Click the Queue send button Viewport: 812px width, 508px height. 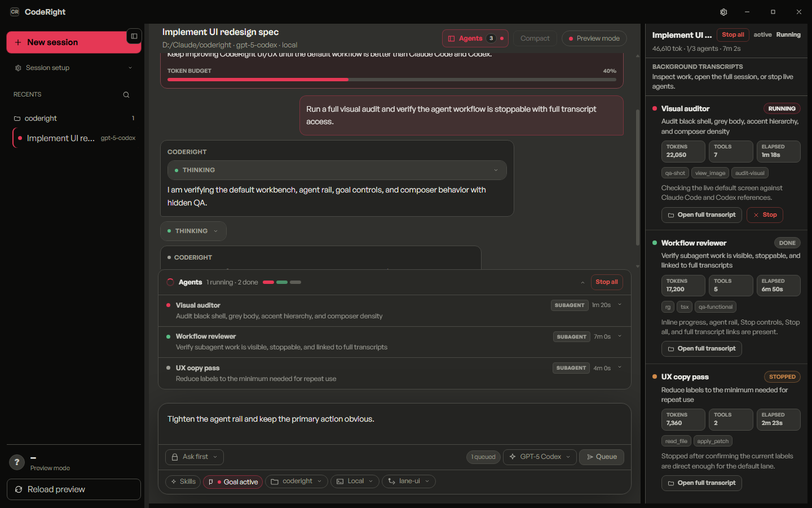pos(602,457)
